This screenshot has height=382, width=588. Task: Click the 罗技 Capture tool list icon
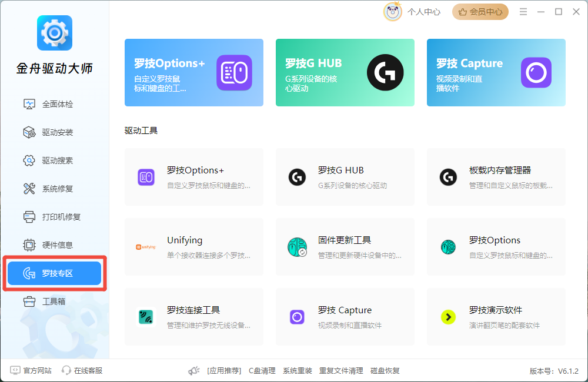(297, 317)
